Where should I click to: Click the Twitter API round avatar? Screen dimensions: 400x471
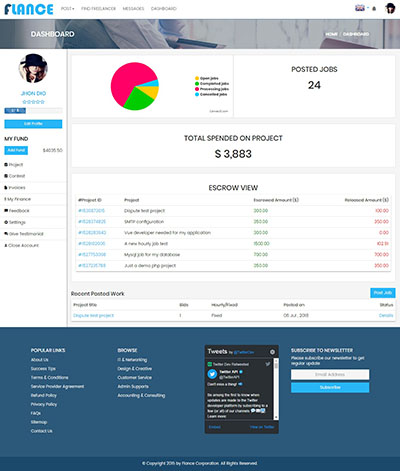pos(212,374)
